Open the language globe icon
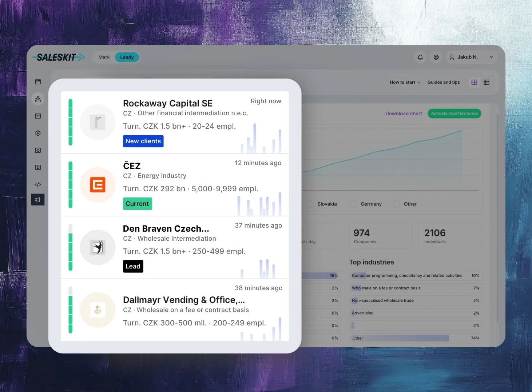This screenshot has width=532, height=392. click(x=436, y=57)
